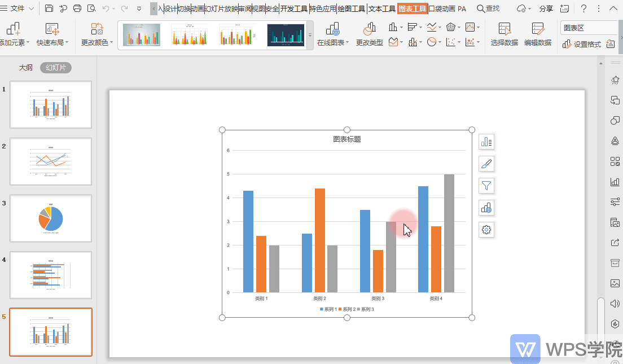Select slide 2 line chart thumbnail
The height and width of the screenshot is (364, 623).
51,161
